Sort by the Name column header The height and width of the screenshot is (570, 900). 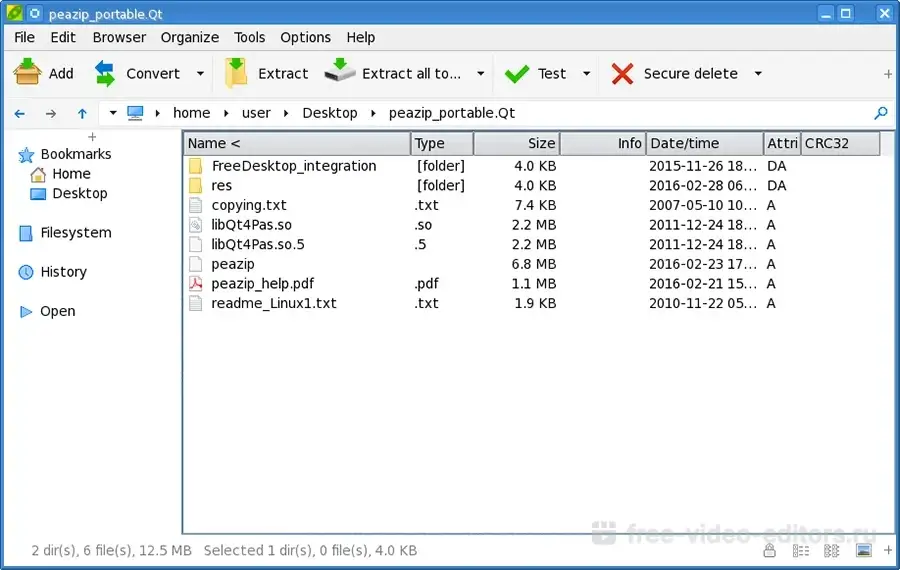click(x=297, y=144)
